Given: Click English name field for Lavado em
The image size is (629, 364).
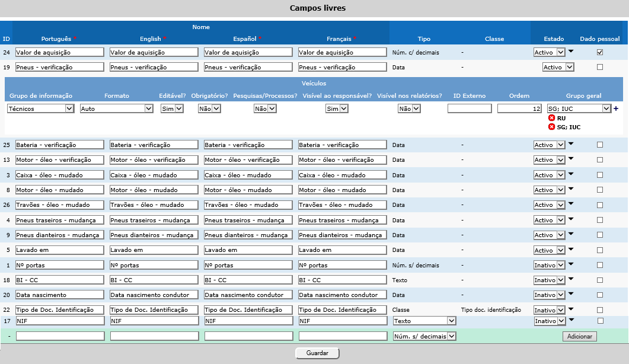Looking at the screenshot, I should click(154, 250).
